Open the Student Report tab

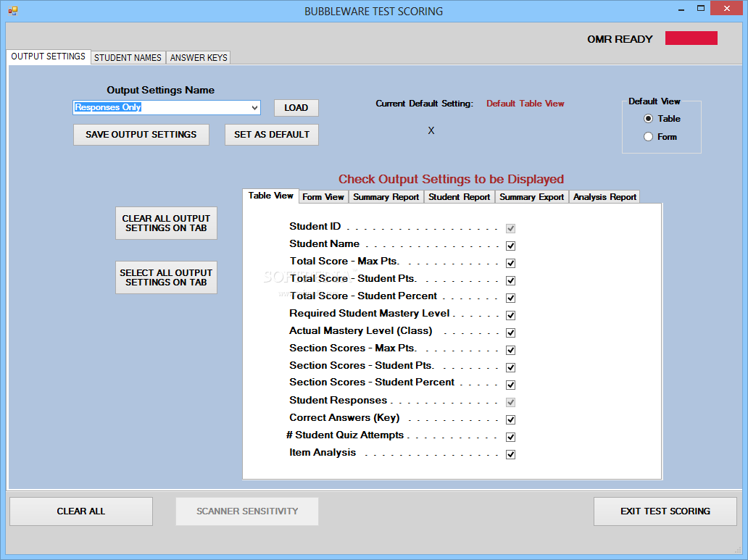[459, 197]
